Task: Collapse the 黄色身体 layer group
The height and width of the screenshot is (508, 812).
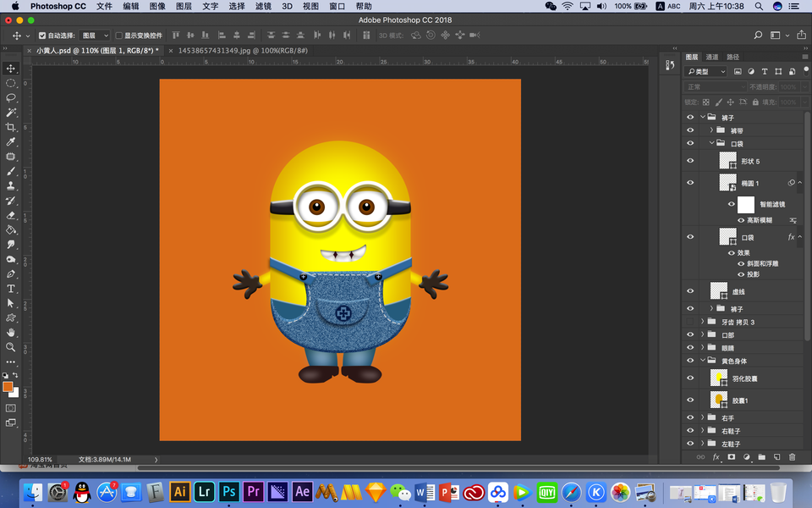Action: (x=702, y=361)
